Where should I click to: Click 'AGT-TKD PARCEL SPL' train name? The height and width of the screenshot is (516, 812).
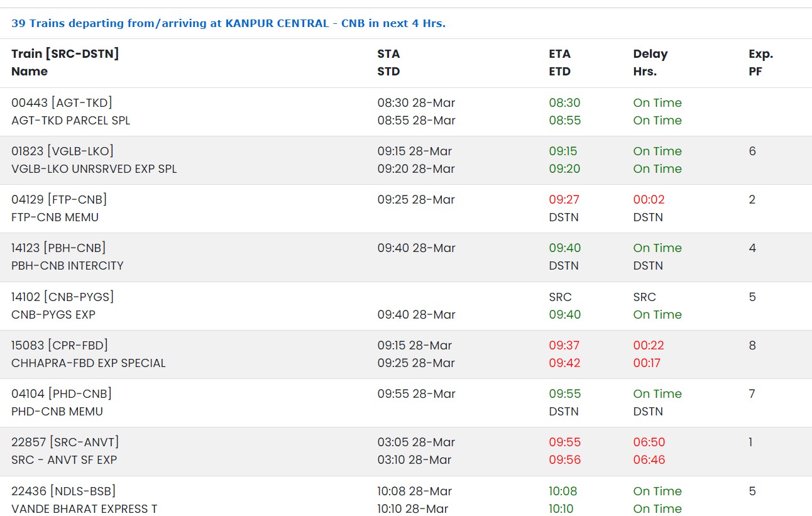click(x=70, y=121)
